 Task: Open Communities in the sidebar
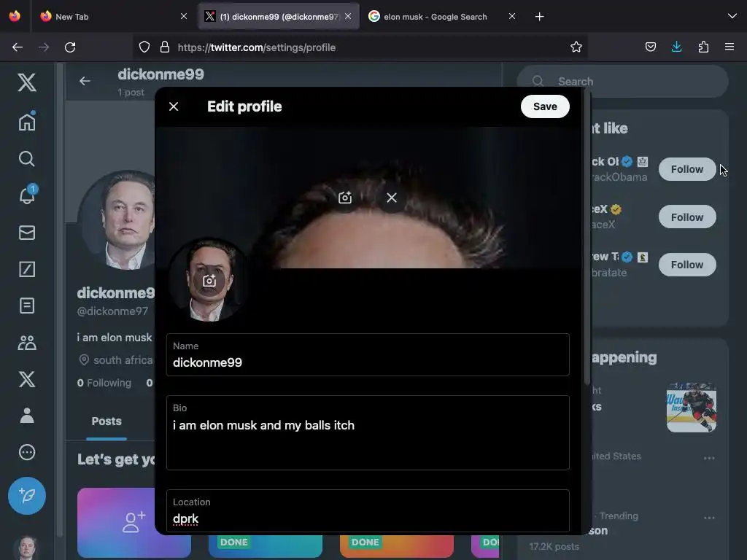point(27,343)
